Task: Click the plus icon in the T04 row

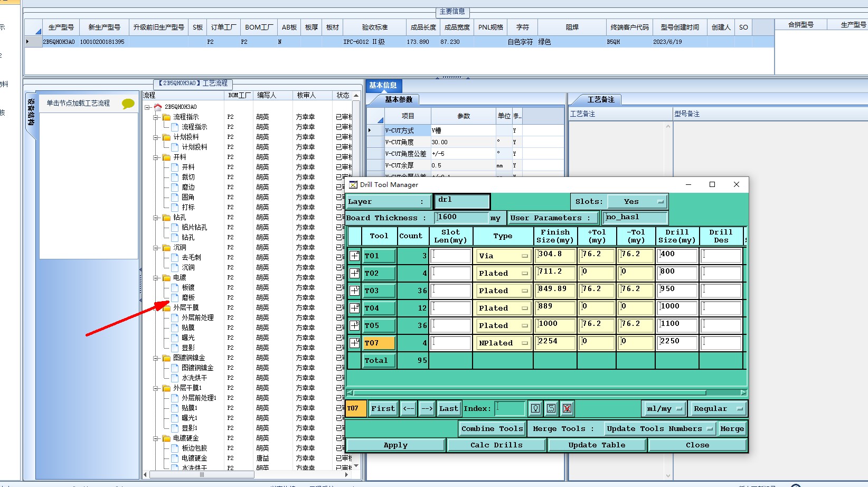Action: (355, 308)
